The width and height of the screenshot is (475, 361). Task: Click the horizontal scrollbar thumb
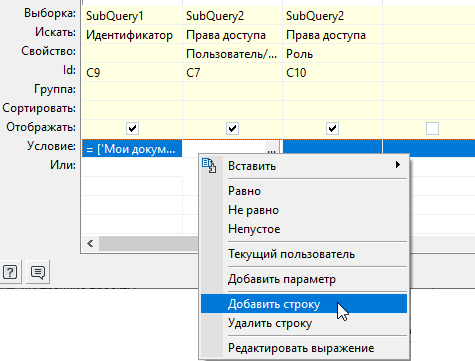tap(149, 244)
